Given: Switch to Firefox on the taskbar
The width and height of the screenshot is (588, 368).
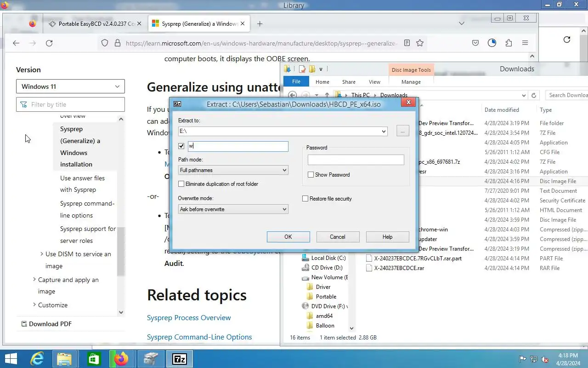Looking at the screenshot, I should 121,359.
